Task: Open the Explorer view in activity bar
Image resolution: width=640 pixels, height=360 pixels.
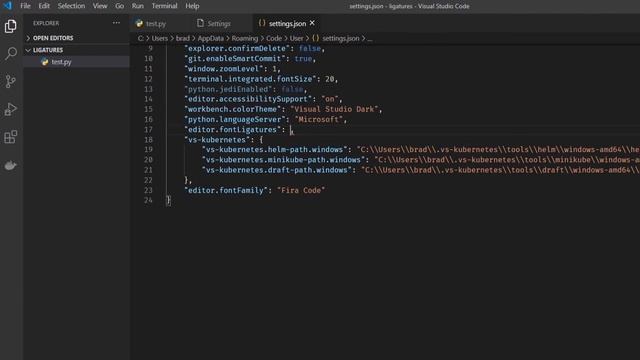Action: (11, 27)
